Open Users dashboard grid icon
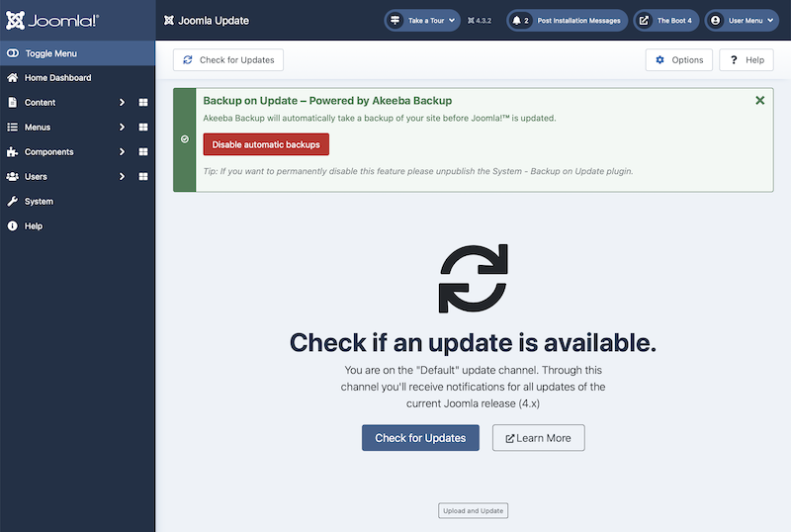This screenshot has width=791, height=532. [143, 177]
